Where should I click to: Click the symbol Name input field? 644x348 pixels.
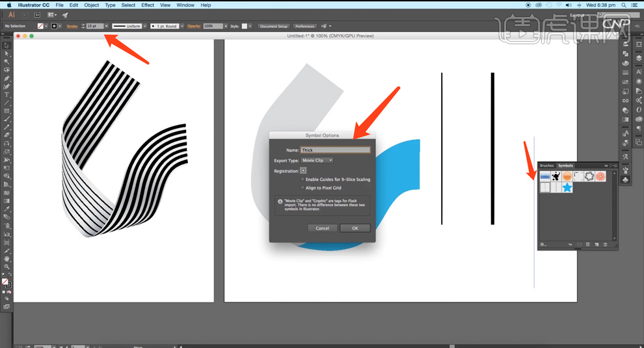(x=335, y=150)
